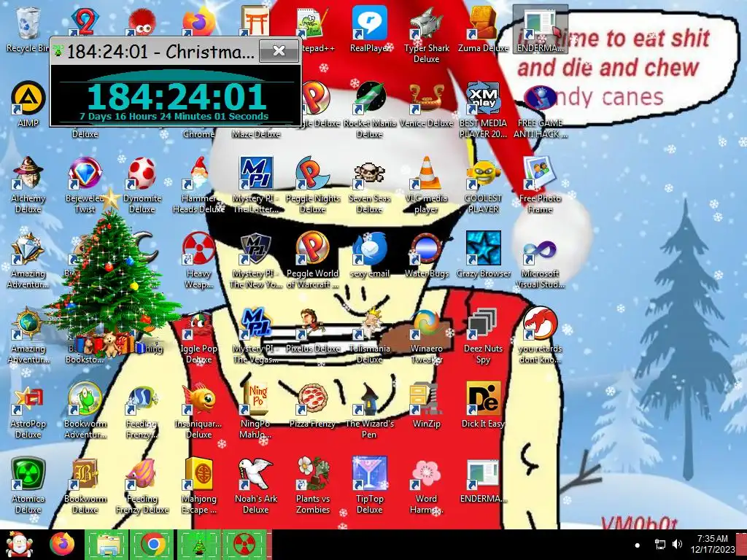Launch AIMP from the desktop
This screenshot has width=747, height=560.
pos(28,105)
